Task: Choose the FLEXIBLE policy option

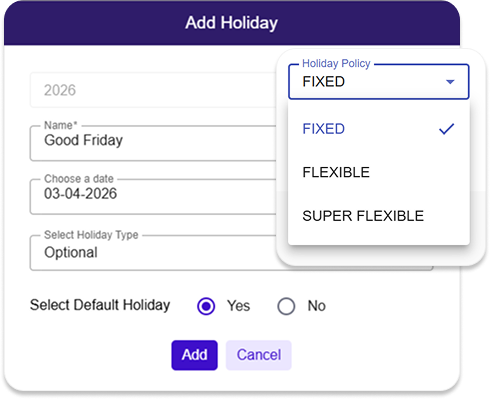Action: [x=379, y=172]
